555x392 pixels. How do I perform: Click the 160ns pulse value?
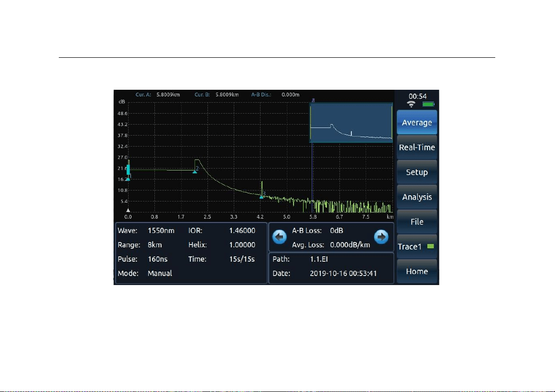[157, 259]
